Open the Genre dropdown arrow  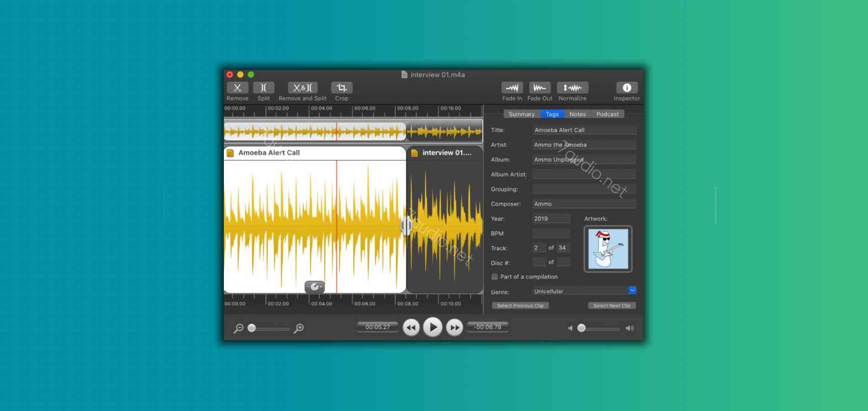click(632, 290)
